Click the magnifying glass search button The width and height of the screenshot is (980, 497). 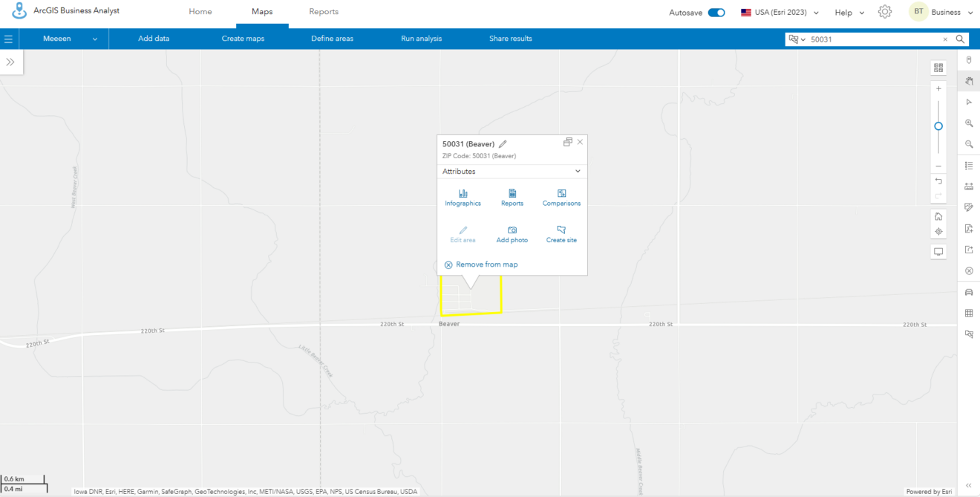tap(960, 39)
